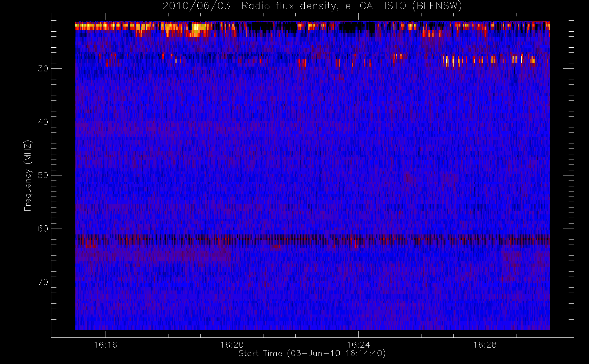Click the 50 frequency tick label
Image resolution: width=589 pixels, height=364 pixels.
pos(43,175)
